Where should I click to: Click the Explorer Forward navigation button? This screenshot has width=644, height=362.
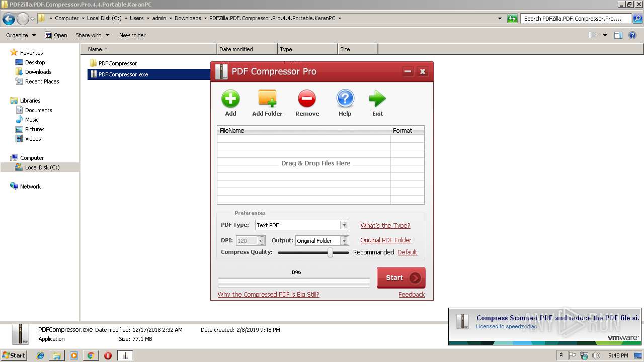(x=23, y=19)
